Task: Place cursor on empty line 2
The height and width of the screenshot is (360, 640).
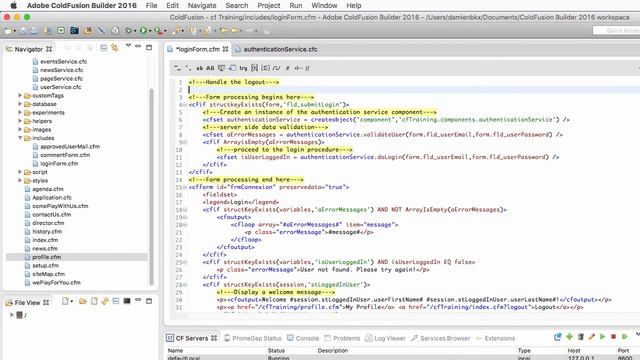Action: [413, 90]
